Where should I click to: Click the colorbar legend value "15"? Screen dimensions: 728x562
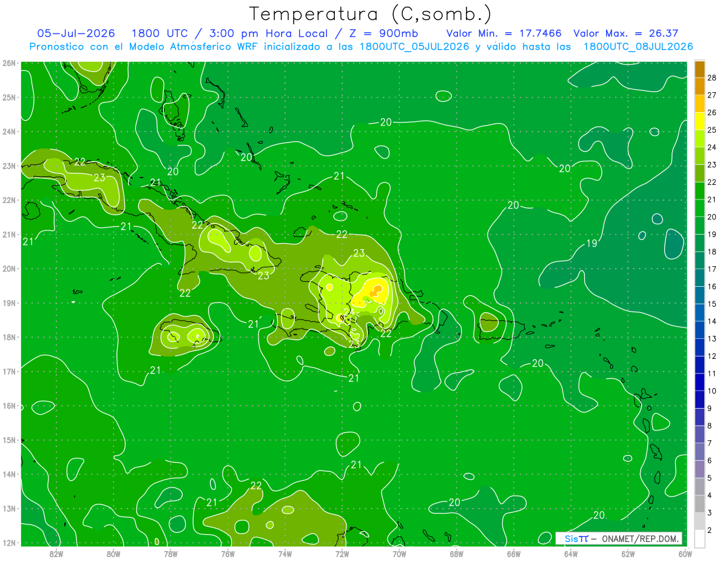pyautogui.click(x=712, y=304)
